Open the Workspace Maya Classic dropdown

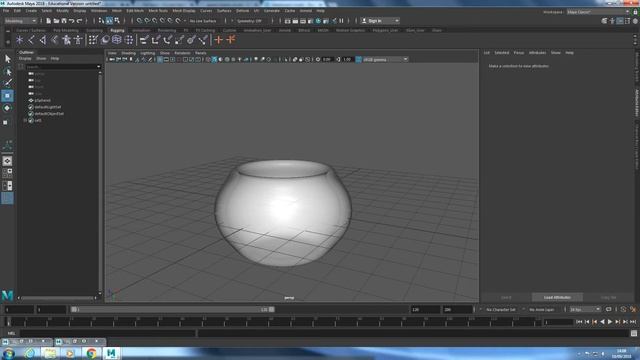[x=598, y=12]
